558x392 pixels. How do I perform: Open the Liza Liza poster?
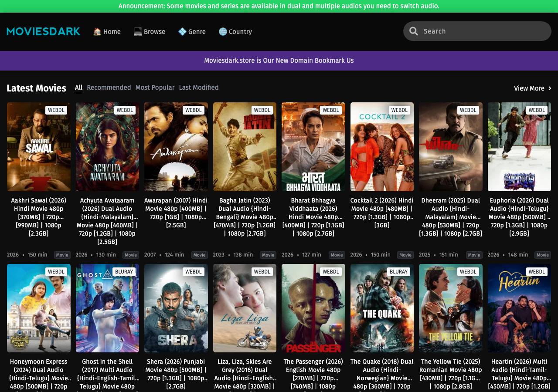[x=245, y=308]
